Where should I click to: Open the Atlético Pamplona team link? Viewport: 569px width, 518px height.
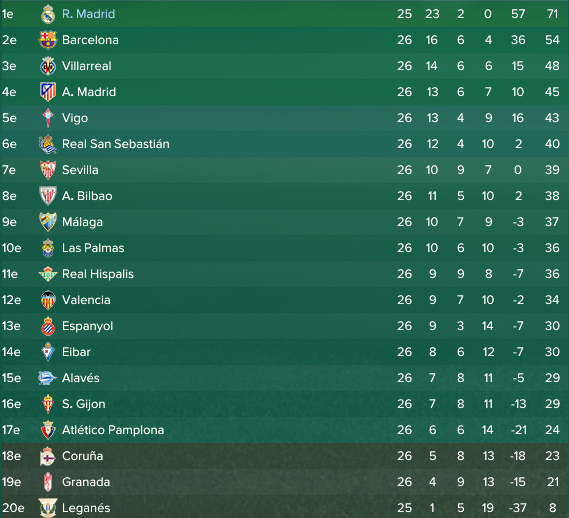tap(113, 430)
